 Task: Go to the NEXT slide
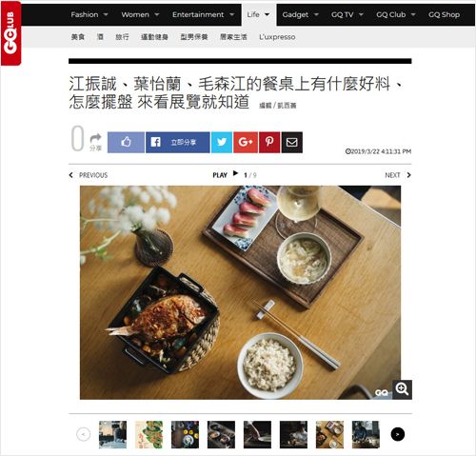pyautogui.click(x=398, y=175)
